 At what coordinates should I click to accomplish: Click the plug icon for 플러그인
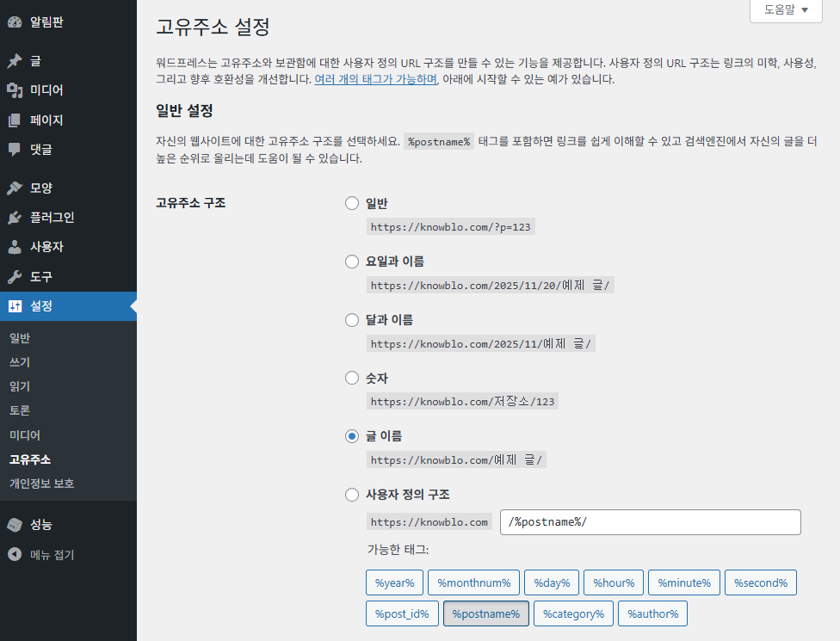click(x=15, y=218)
